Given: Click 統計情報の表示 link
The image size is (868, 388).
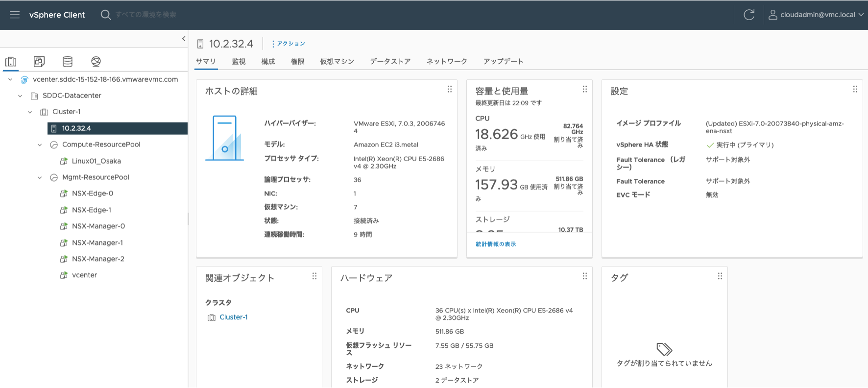Looking at the screenshot, I should 496,244.
